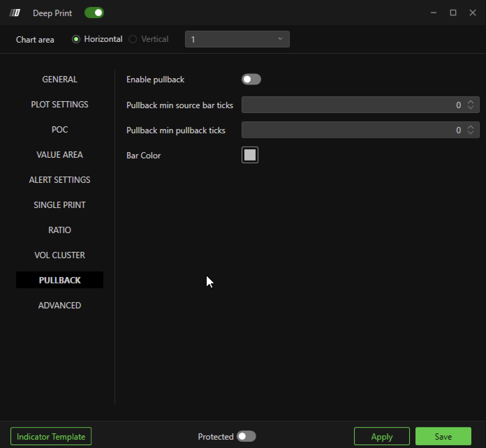Turn on the Protected switch
The image size is (486, 448).
[246, 436]
